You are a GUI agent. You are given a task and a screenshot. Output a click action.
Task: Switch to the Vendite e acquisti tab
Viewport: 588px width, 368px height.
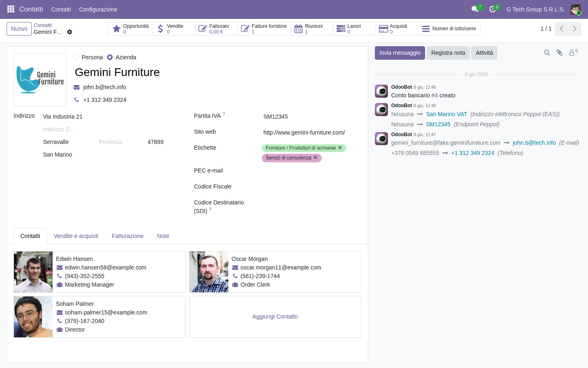coord(76,236)
